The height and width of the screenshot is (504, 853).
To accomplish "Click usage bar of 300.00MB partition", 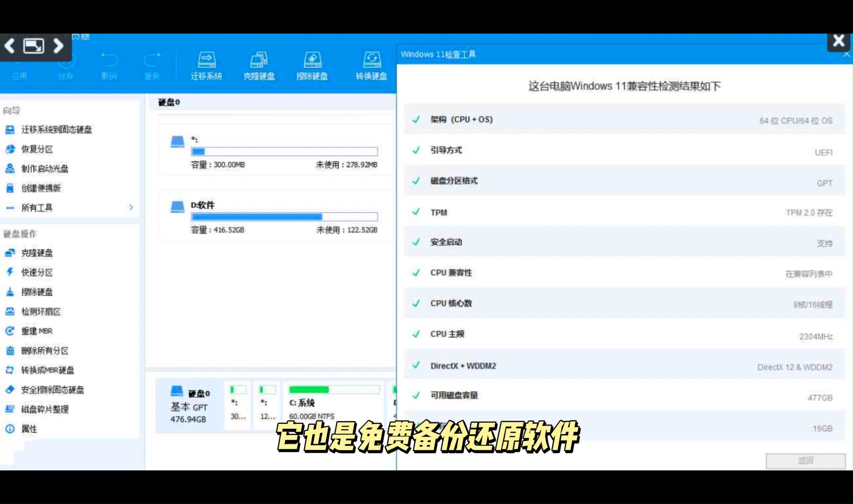I will 284,152.
